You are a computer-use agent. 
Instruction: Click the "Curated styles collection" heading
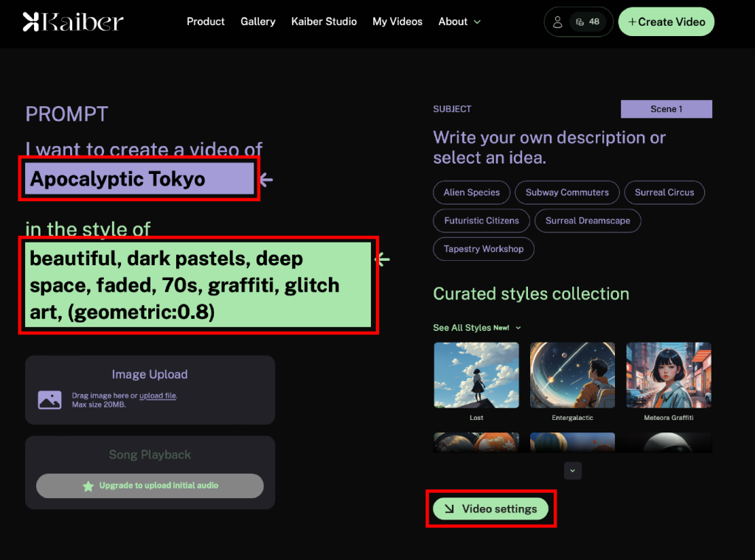click(531, 293)
